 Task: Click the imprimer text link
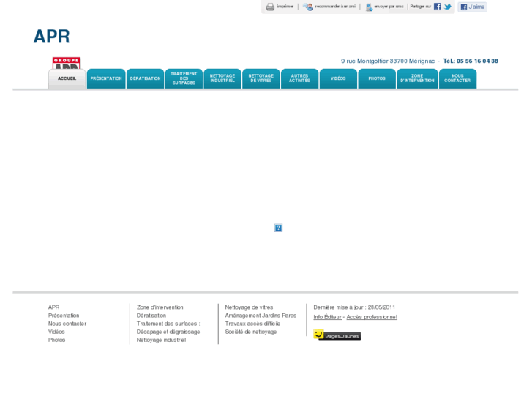pyautogui.click(x=285, y=7)
